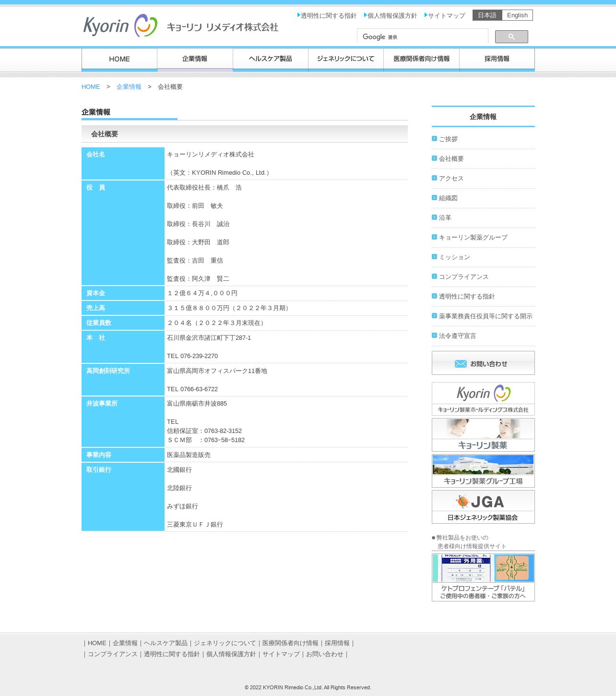Click the arrow icon beside 組織図
This screenshot has height=696, width=616.
[435, 198]
